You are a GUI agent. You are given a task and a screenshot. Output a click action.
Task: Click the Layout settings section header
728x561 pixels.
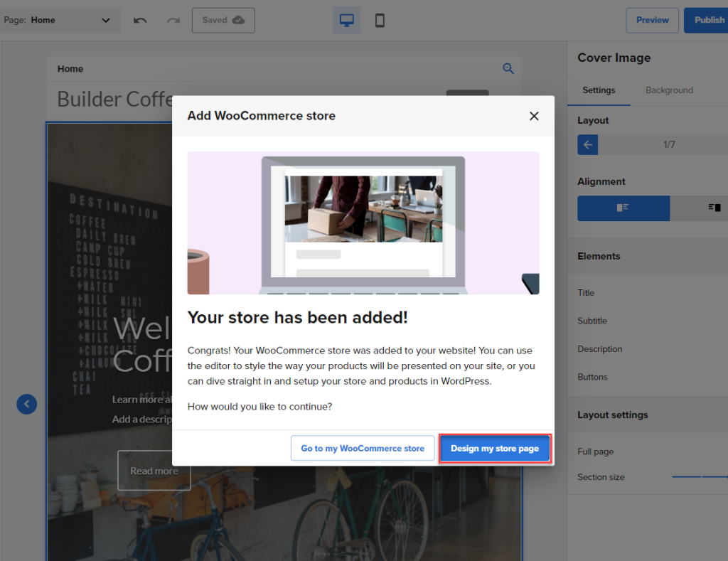click(x=647, y=415)
